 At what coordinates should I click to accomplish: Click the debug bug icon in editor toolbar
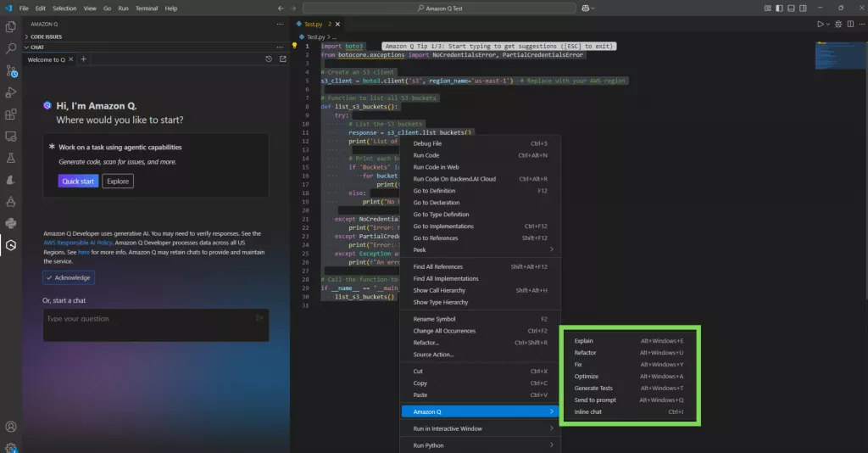coord(837,24)
